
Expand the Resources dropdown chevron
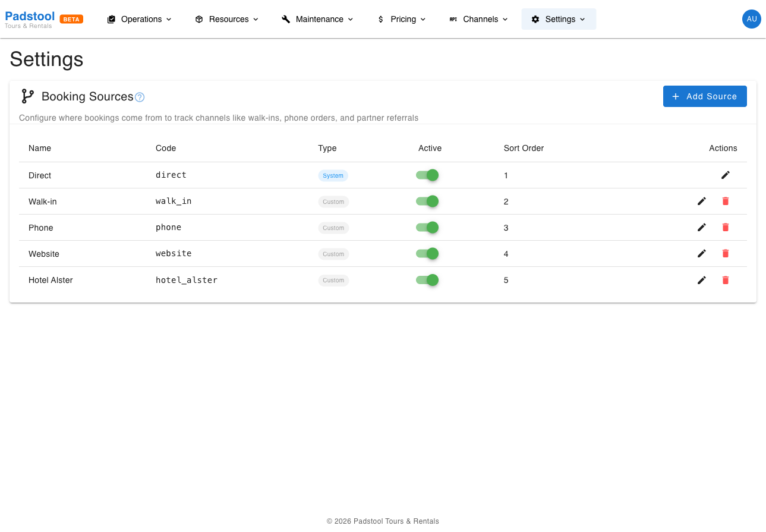(256, 19)
